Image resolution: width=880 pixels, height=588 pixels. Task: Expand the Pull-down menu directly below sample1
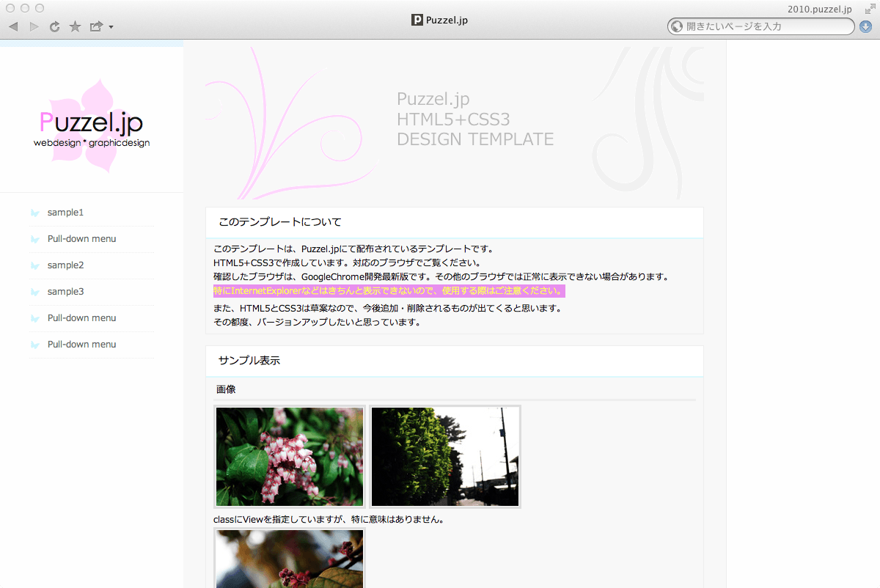pyautogui.click(x=81, y=239)
